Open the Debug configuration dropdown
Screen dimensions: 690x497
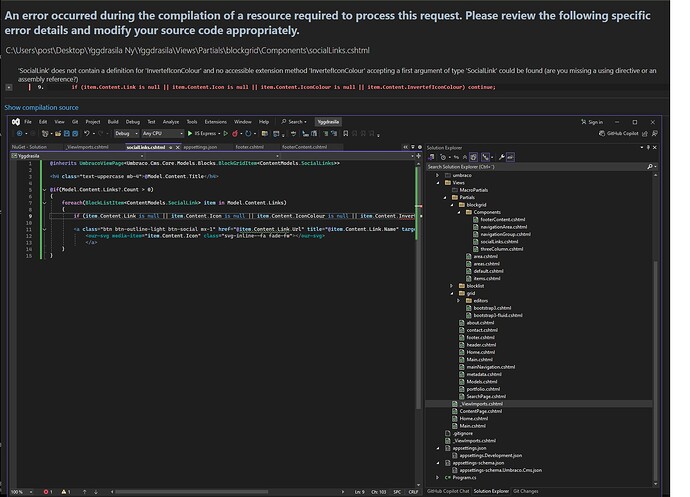point(126,133)
